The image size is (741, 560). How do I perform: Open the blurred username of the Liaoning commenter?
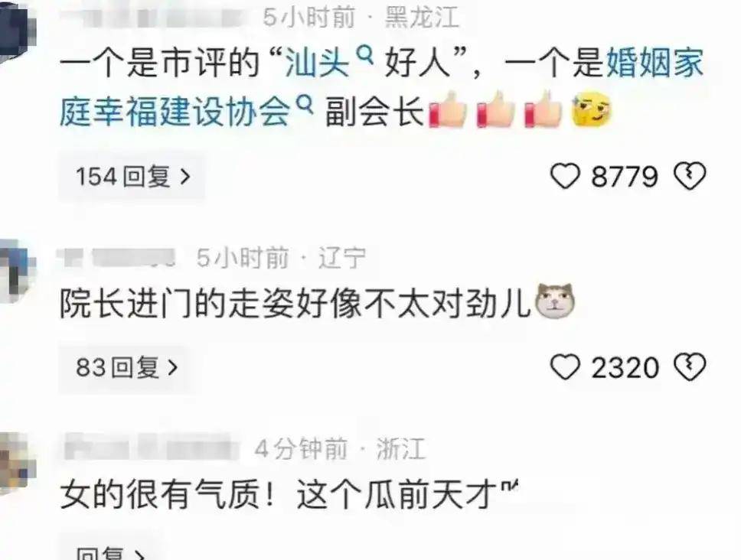click(x=117, y=257)
